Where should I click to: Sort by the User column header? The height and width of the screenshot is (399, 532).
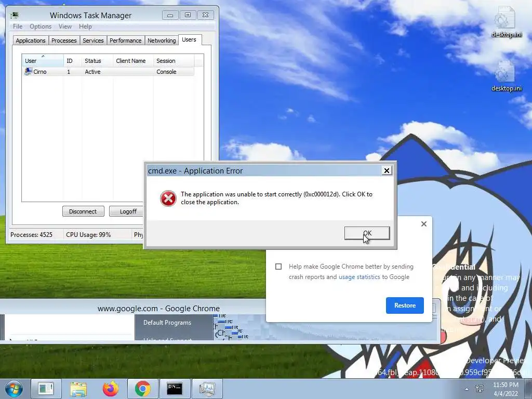click(x=43, y=61)
